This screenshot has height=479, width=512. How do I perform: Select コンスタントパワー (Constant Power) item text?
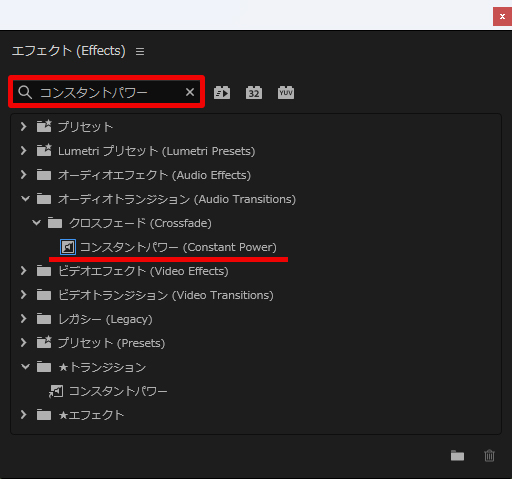(x=179, y=247)
